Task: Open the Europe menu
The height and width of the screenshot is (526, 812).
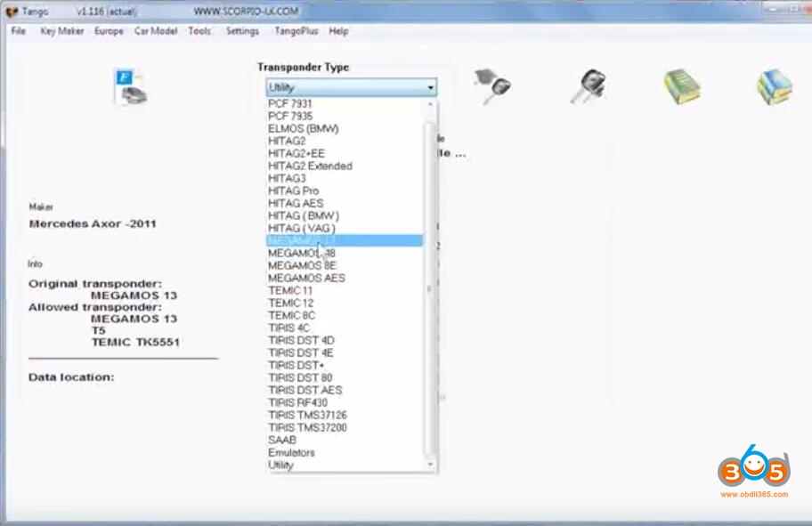Action: click(x=109, y=31)
